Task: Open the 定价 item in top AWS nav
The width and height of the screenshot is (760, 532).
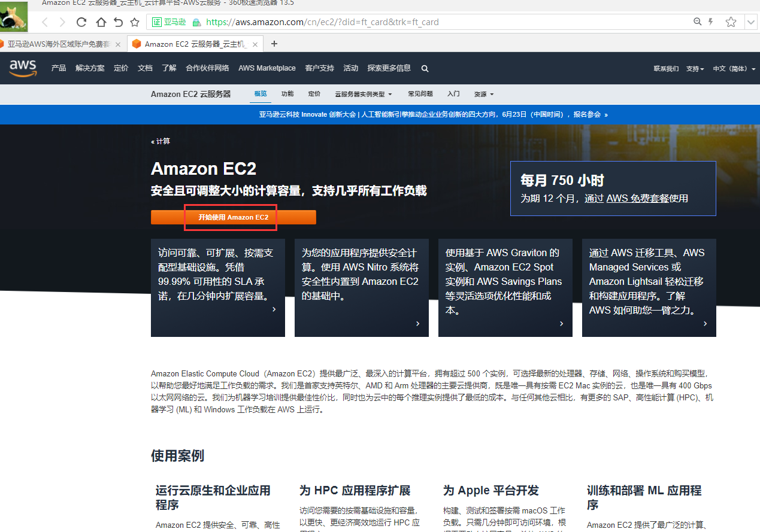Action: tap(121, 68)
